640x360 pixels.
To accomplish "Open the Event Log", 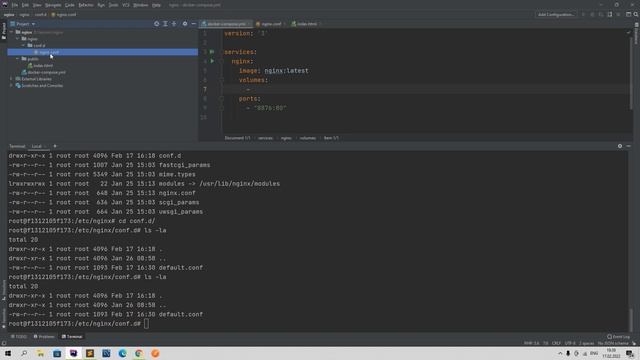I will point(618,337).
